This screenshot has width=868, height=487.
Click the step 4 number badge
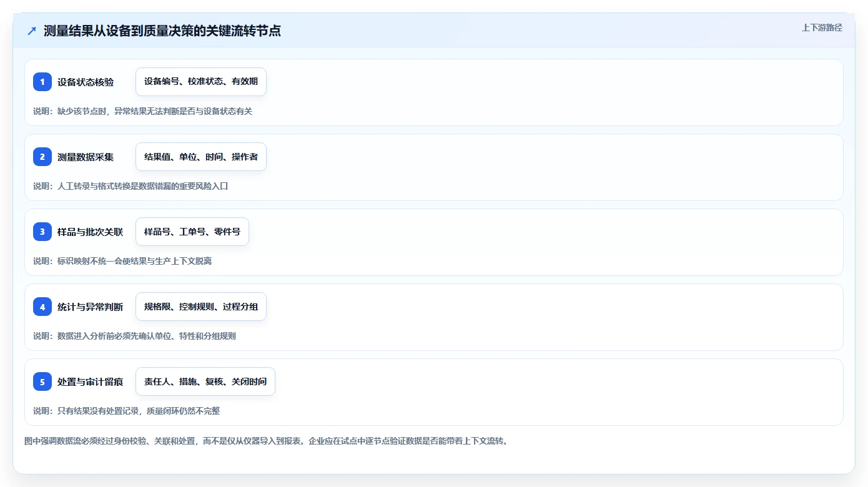42,307
